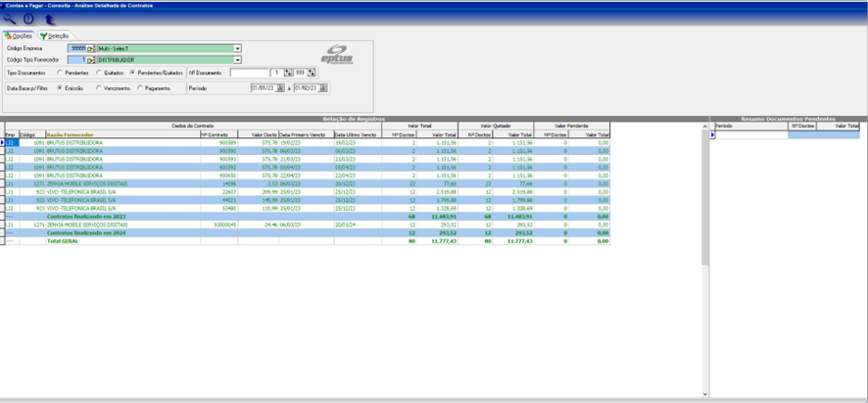Expand the DISTRIBUIDOR supplier type dropdown
Image resolution: width=868 pixels, height=403 pixels.
coord(237,59)
